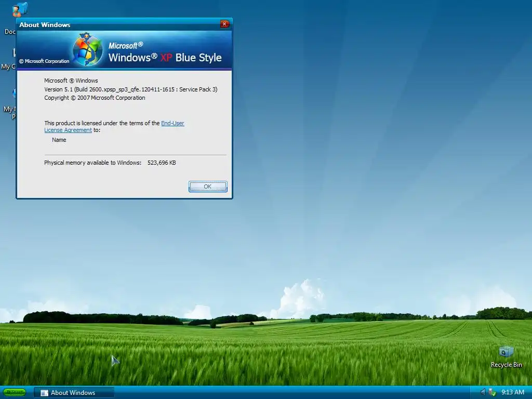Click the Windows XP Blue Style banner title
Image resolution: width=532 pixels, height=399 pixels.
pos(165,57)
